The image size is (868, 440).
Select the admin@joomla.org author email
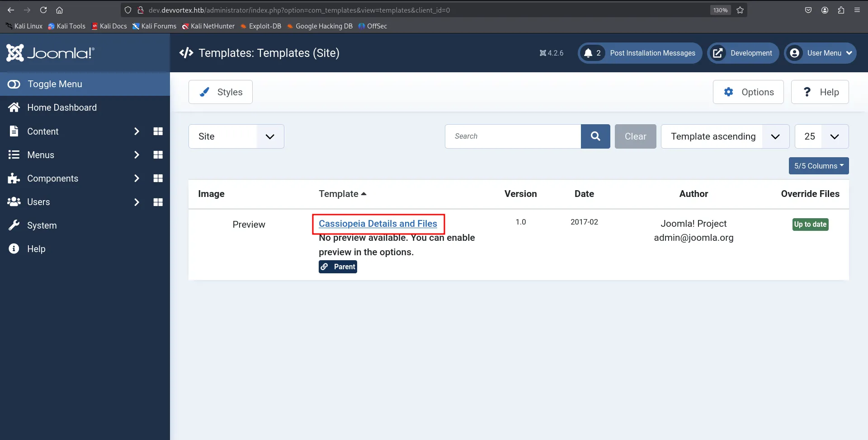693,238
